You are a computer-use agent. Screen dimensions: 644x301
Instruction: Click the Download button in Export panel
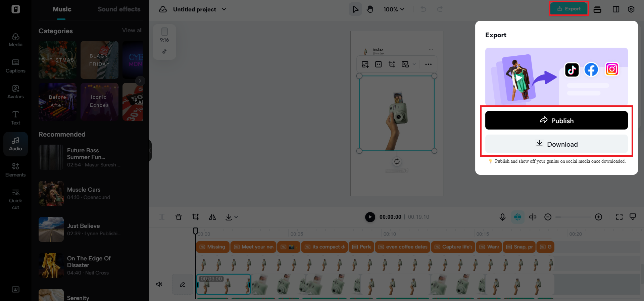point(556,144)
